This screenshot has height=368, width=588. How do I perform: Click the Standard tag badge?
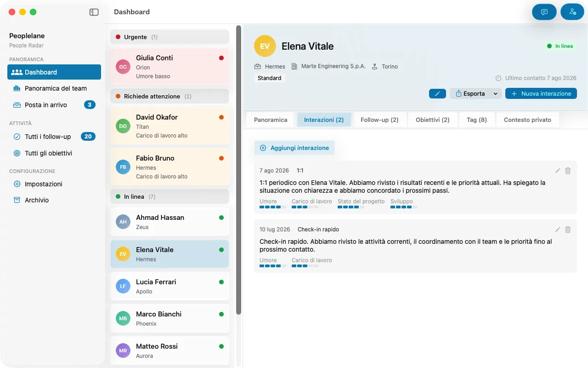pyautogui.click(x=269, y=78)
